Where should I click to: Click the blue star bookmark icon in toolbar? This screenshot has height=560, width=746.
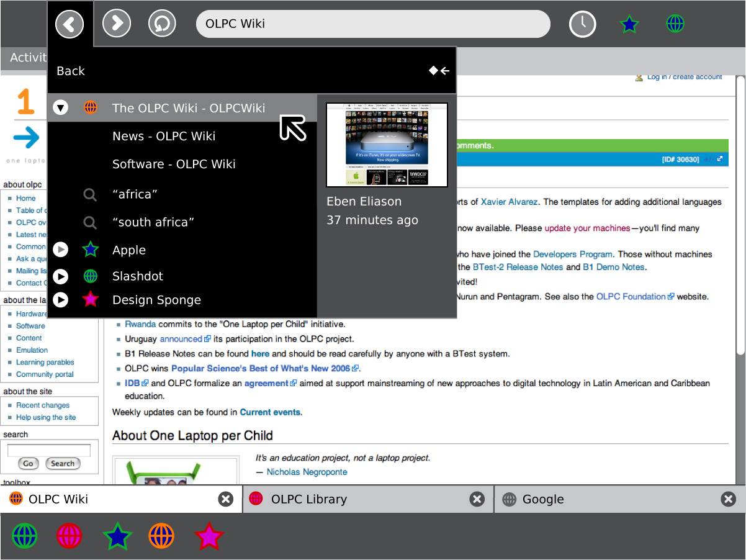629,24
